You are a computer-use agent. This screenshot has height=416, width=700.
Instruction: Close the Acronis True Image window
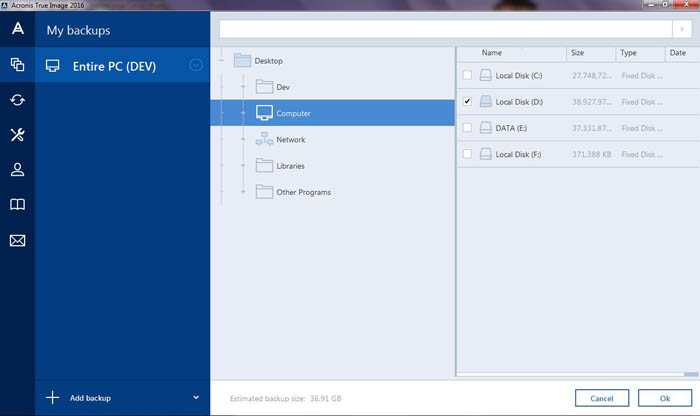(x=687, y=4)
